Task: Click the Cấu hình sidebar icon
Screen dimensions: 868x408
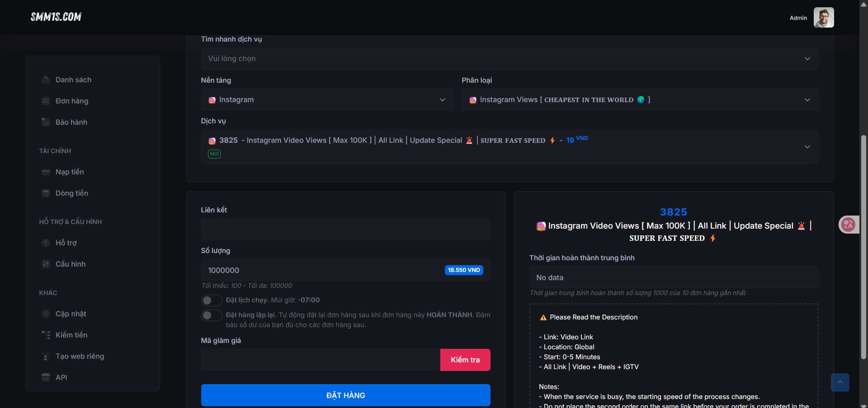Action: point(46,264)
